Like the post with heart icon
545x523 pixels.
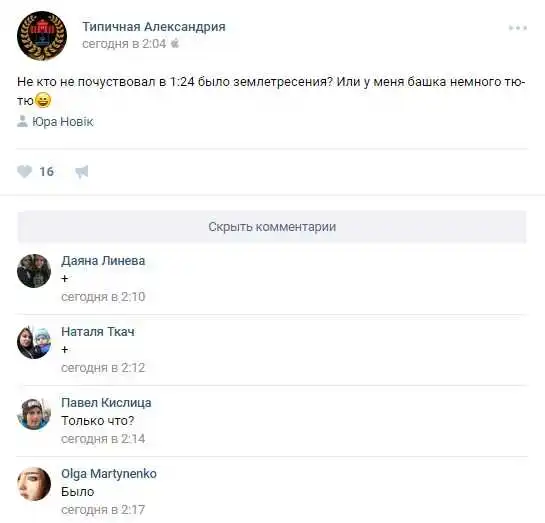24,172
